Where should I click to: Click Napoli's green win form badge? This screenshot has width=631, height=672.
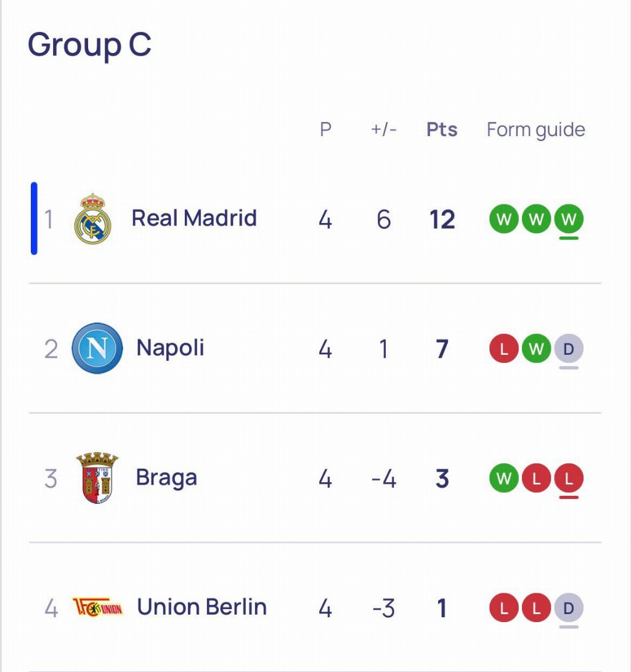coord(536,349)
